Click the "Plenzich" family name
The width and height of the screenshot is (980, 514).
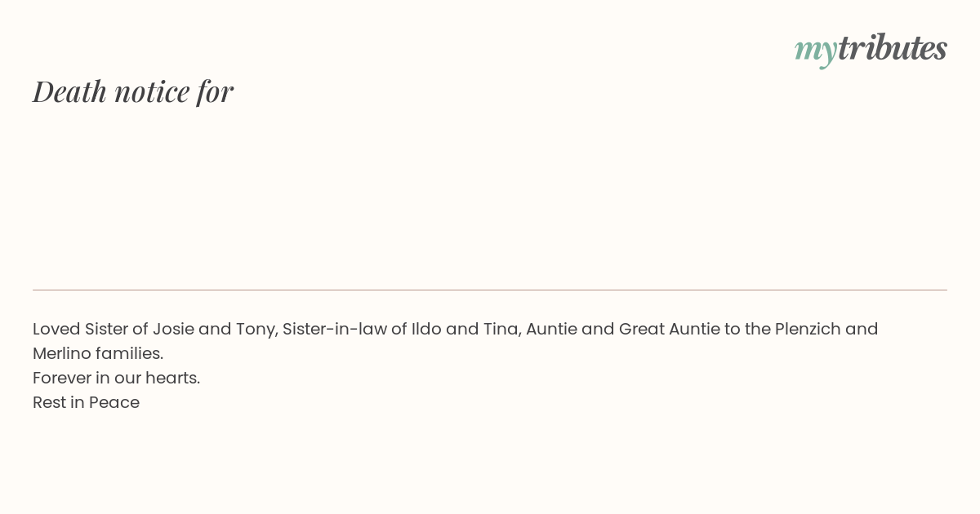pos(808,329)
